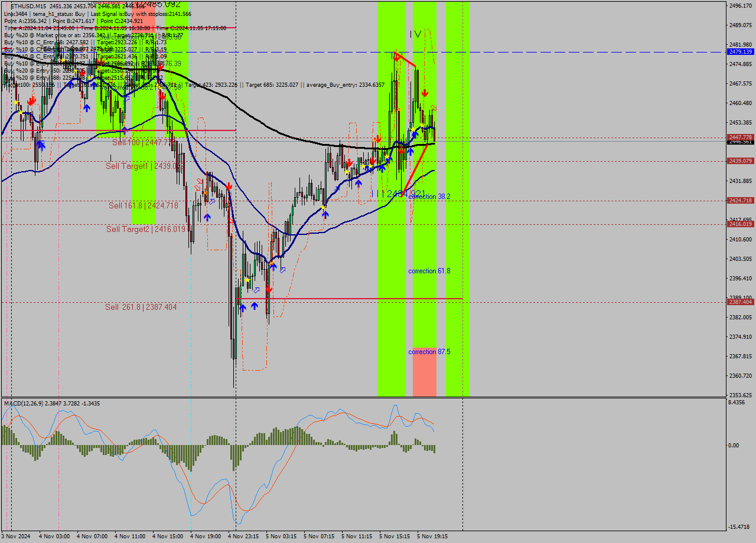Click the '5 Nov 03:15' time label
The image size is (756, 543).
click(281, 537)
